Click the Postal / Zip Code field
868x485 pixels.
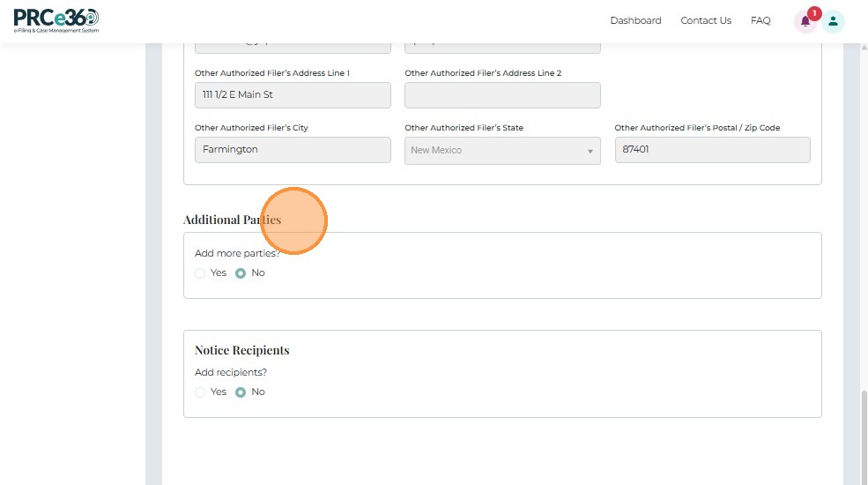(x=712, y=150)
